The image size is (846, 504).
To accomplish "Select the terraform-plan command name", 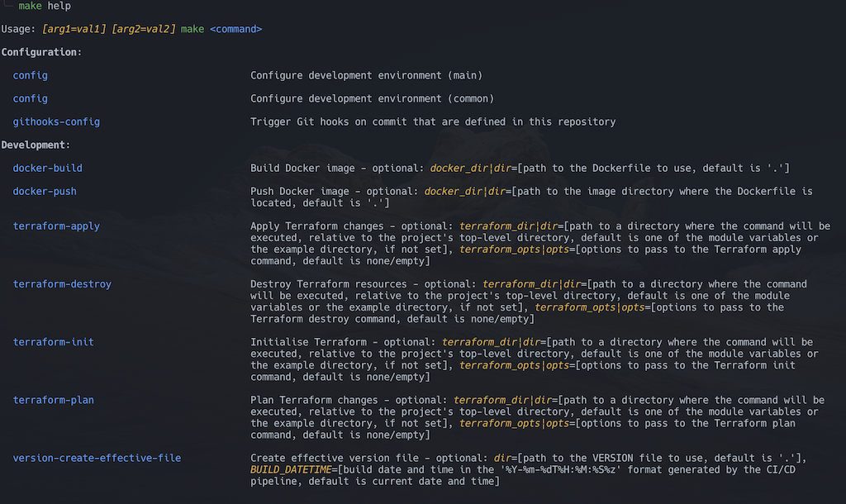I will 54,400.
